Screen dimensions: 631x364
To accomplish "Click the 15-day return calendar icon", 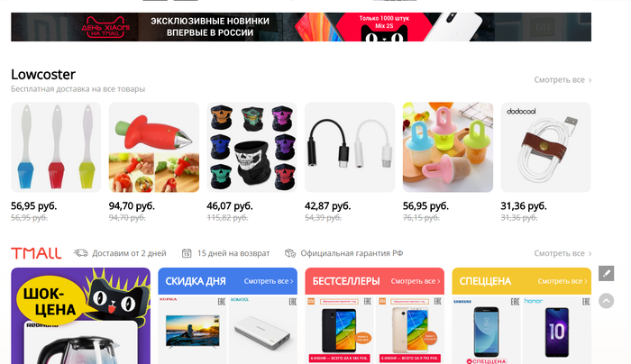I will (x=187, y=253).
